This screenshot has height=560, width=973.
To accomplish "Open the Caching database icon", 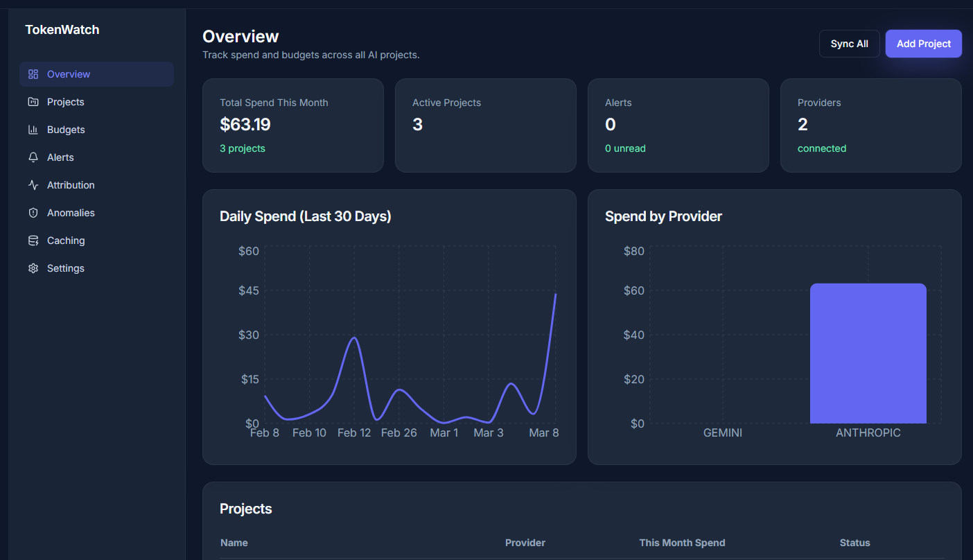I will point(33,240).
